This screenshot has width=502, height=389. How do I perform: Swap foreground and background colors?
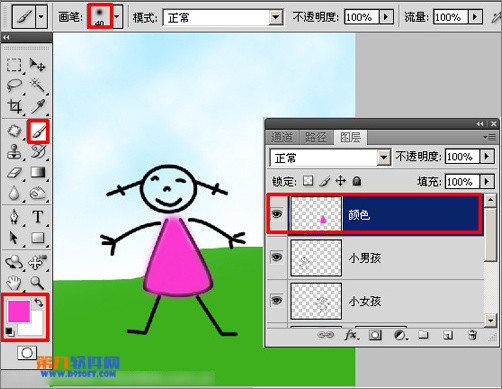click(39, 302)
